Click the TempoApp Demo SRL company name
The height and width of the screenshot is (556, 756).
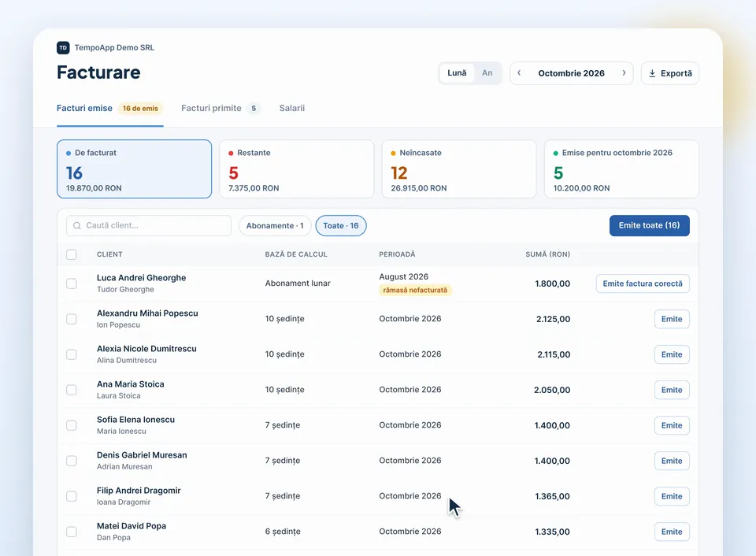[114, 48]
